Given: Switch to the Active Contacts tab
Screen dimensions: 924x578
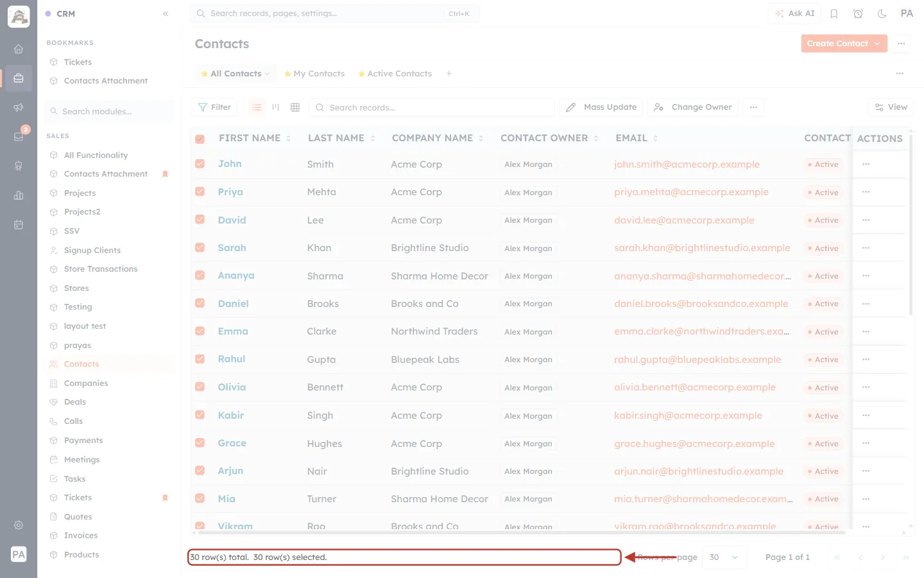Looking at the screenshot, I should 395,74.
